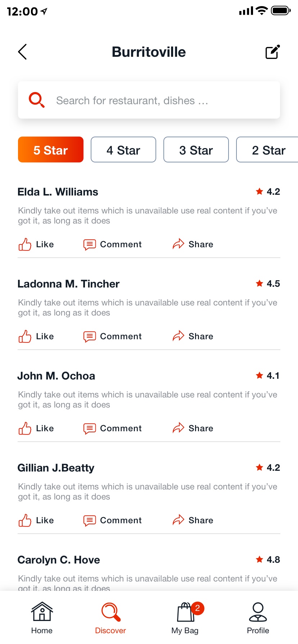The height and width of the screenshot is (644, 298).
Task: Select the 5 Star filter
Action: click(51, 150)
